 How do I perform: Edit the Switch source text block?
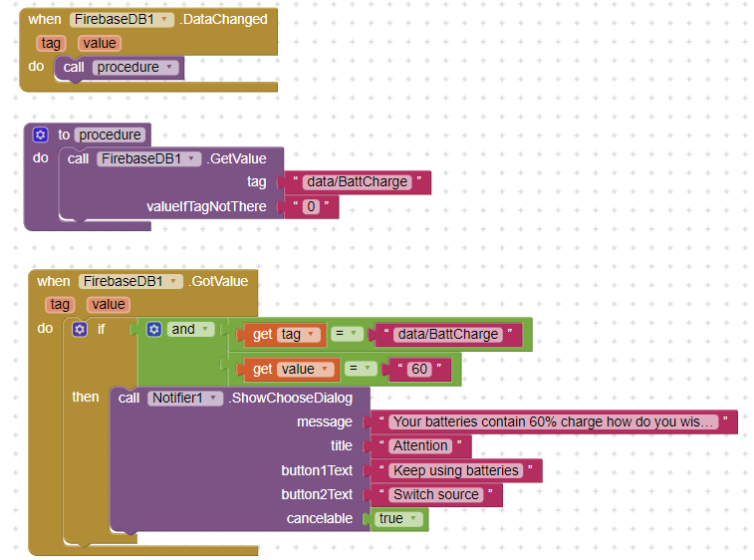pyautogui.click(x=436, y=495)
